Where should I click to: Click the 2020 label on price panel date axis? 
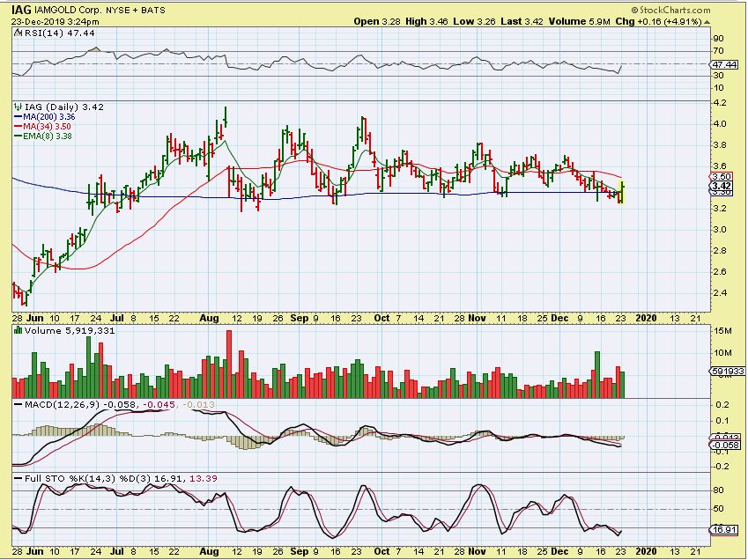point(647,318)
